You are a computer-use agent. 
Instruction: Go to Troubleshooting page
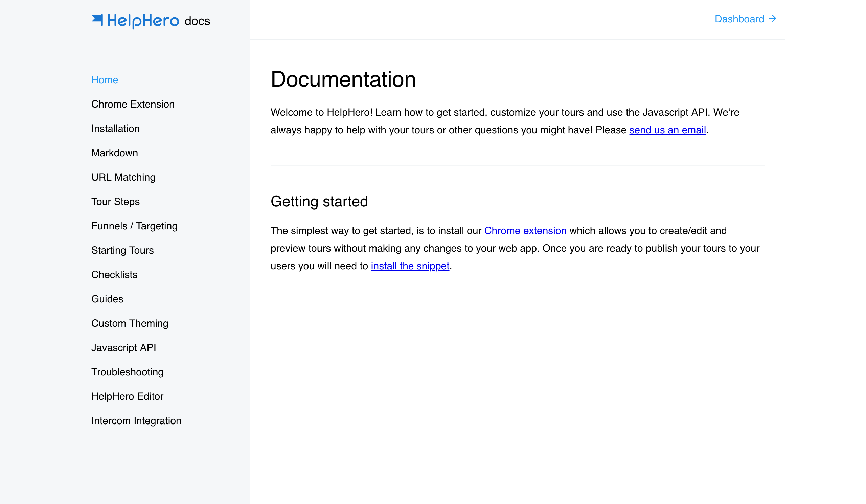127,372
